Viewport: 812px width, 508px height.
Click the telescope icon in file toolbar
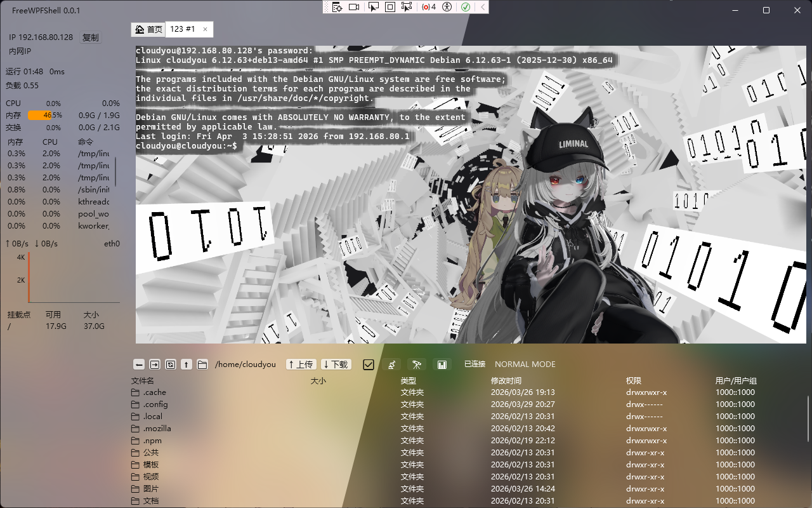(x=417, y=364)
